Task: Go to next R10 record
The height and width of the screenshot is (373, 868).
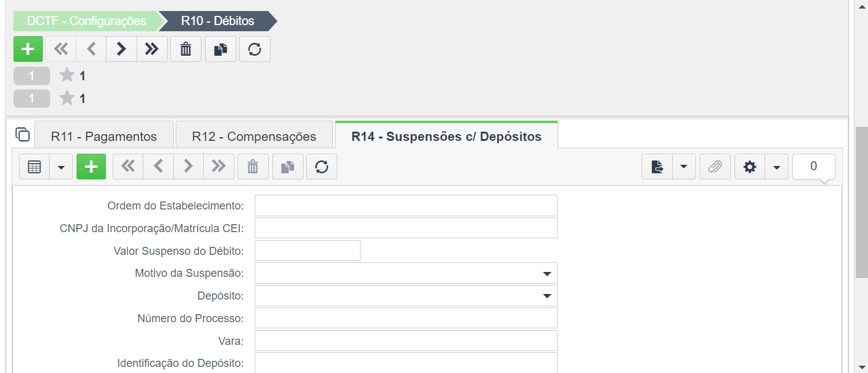Action: click(x=121, y=50)
